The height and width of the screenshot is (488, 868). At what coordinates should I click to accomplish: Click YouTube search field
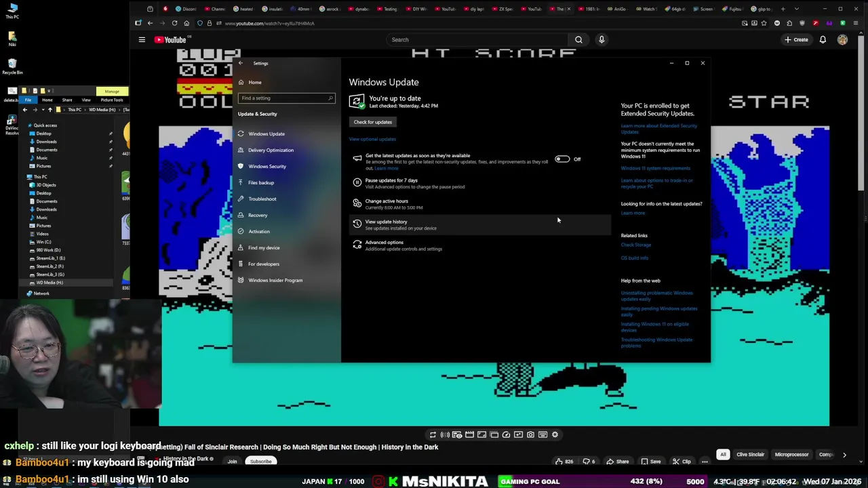[x=476, y=40]
